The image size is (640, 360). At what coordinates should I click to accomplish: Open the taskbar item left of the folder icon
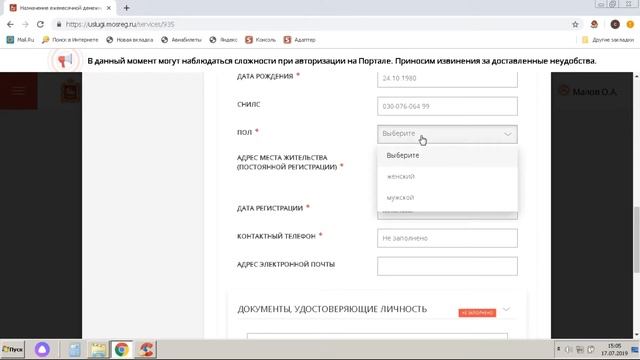click(x=74, y=349)
